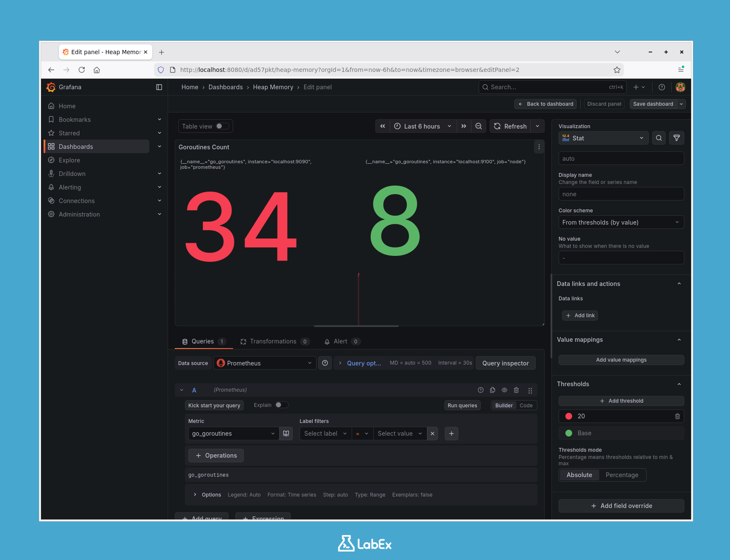Switch to Transformations tab
This screenshot has width=730, height=560.
click(275, 341)
